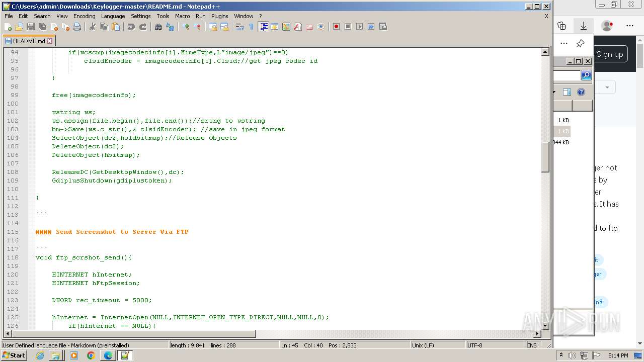This screenshot has height=362, width=644.
Task: Click UTF-8 encoding in status bar
Action: coord(495,345)
